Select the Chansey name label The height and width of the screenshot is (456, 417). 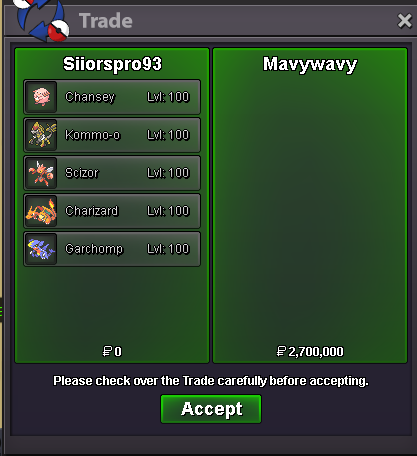90,97
